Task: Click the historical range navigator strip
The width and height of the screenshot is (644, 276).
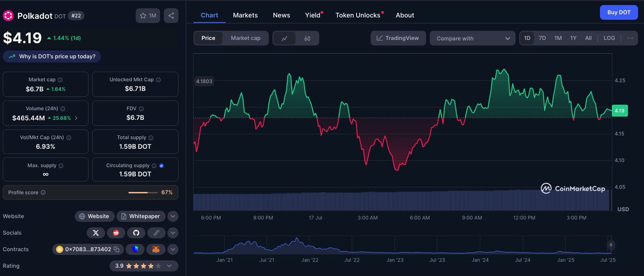Action: pyautogui.click(x=402, y=245)
